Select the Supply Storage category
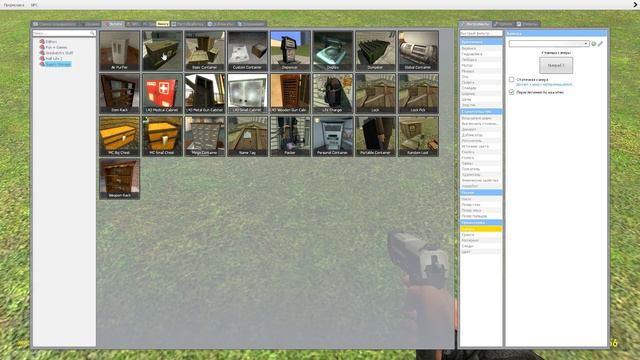The height and width of the screenshot is (360, 640). pyautogui.click(x=55, y=64)
